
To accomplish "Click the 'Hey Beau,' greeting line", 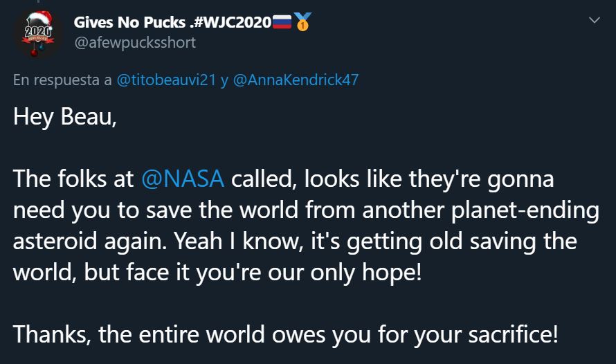I will (65, 117).
